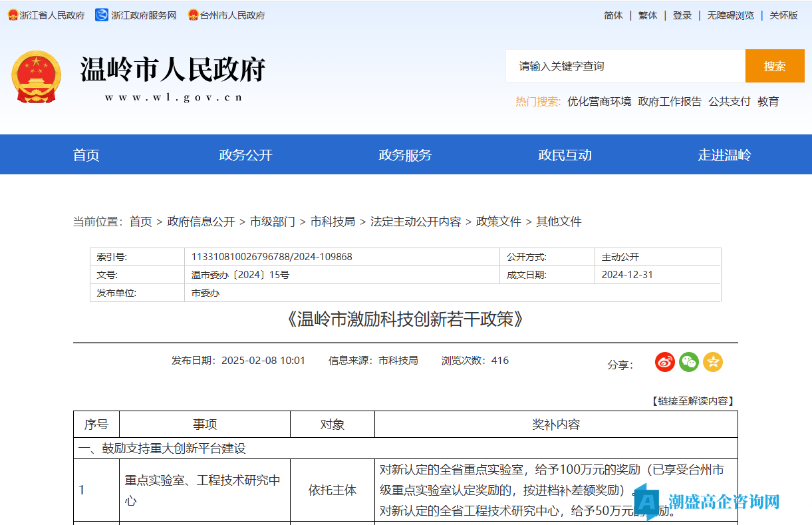Click the 信息来源：市科技局 text

click(x=373, y=361)
